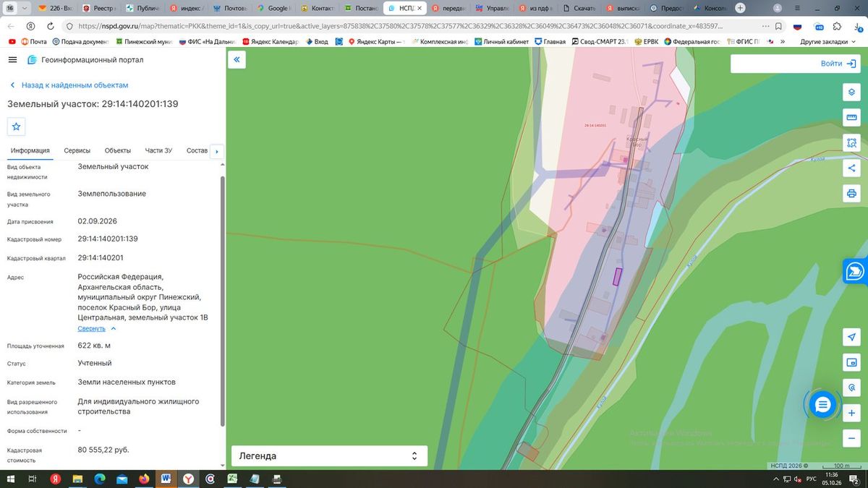This screenshot has width=868, height=488.
Task: Collapse the address with Свернуть
Action: (x=97, y=328)
